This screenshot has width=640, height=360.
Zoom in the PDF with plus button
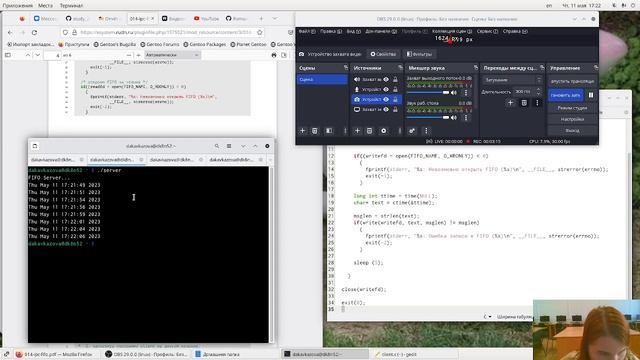click(139, 55)
